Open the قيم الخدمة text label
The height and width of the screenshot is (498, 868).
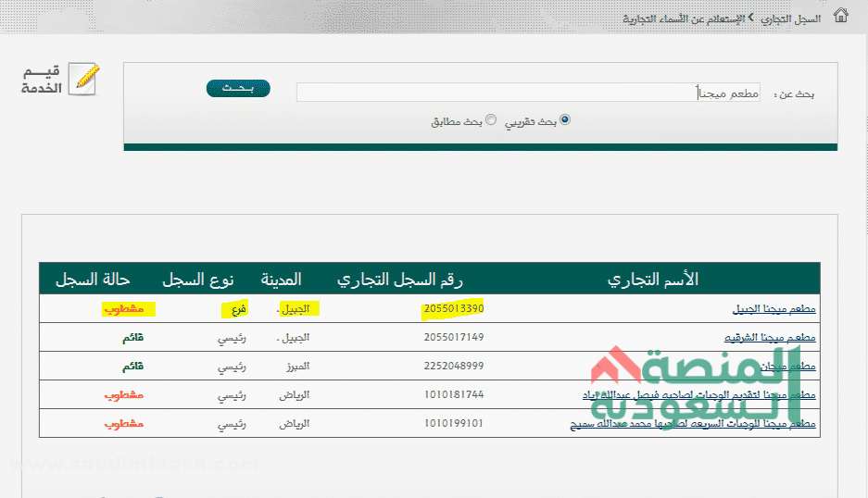[x=42, y=81]
